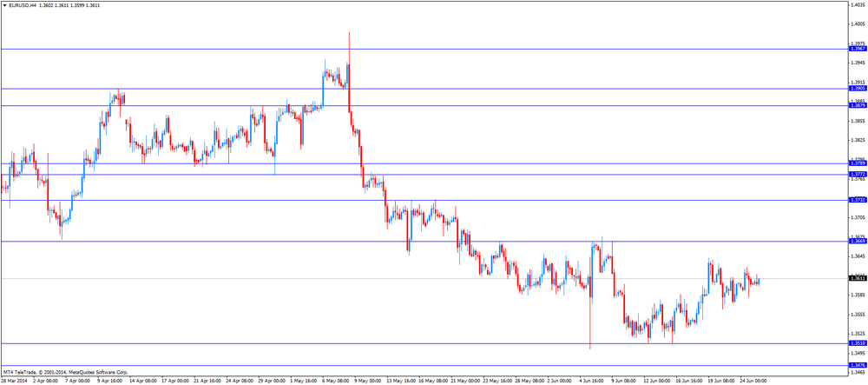Click the current price marker 1.3611
Viewport: 868px width, 385px height.
(857, 278)
